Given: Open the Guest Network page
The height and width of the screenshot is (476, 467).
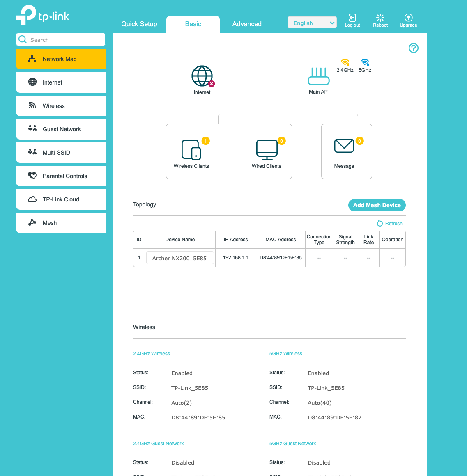Looking at the screenshot, I should coord(61,129).
